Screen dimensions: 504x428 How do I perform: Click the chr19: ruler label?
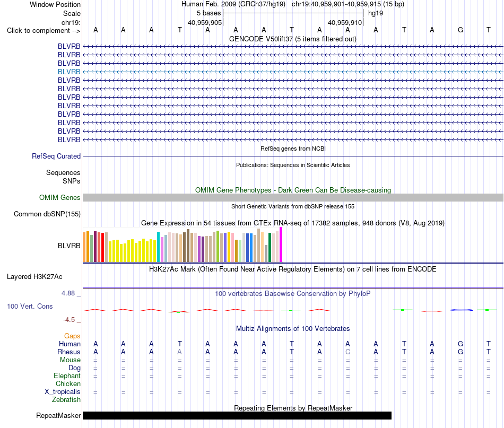click(71, 22)
